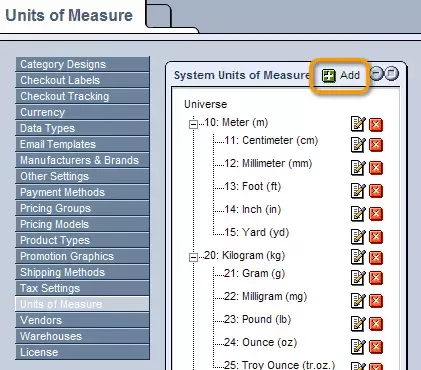
Task: Select the 23: Pound (lb) tree item
Action: pos(258,320)
